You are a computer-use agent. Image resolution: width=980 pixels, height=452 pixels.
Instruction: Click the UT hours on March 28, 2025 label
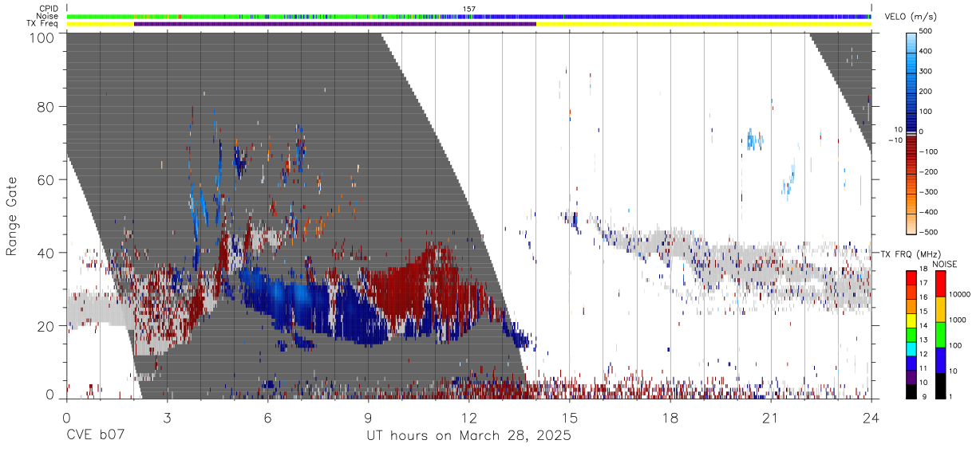click(x=468, y=436)
